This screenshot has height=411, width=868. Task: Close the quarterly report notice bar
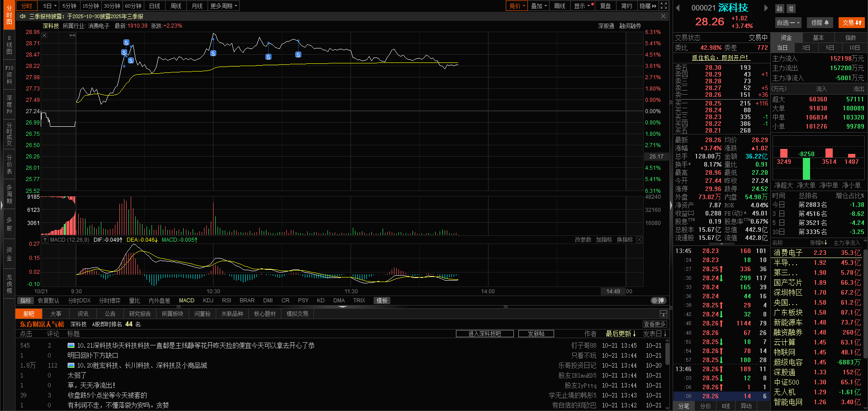663,16
